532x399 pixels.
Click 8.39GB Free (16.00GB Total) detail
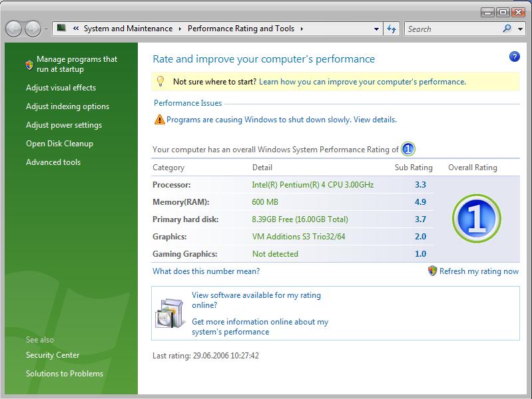point(300,219)
